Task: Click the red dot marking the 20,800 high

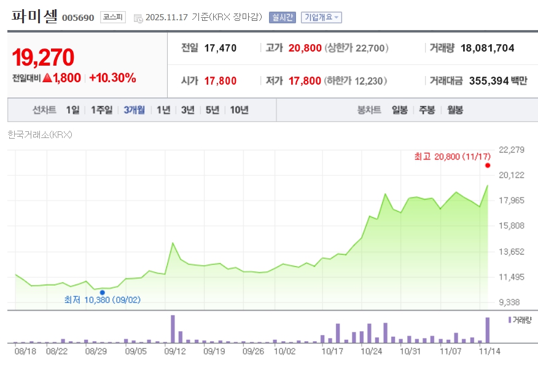Action: pyautogui.click(x=488, y=165)
